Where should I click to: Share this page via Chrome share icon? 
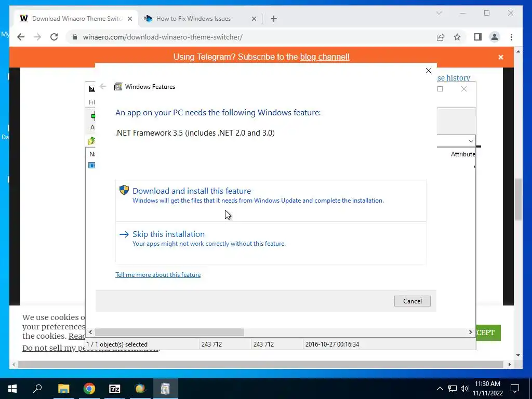441,37
